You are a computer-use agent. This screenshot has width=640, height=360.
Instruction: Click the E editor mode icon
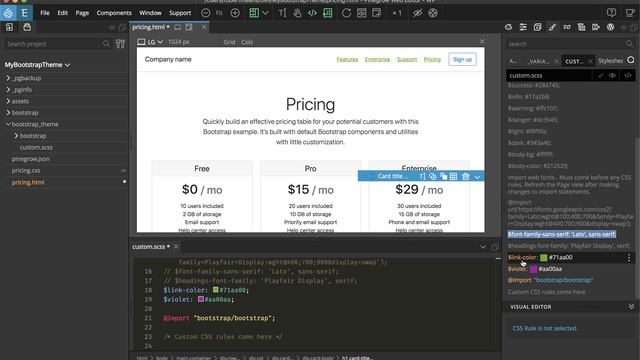[24, 13]
